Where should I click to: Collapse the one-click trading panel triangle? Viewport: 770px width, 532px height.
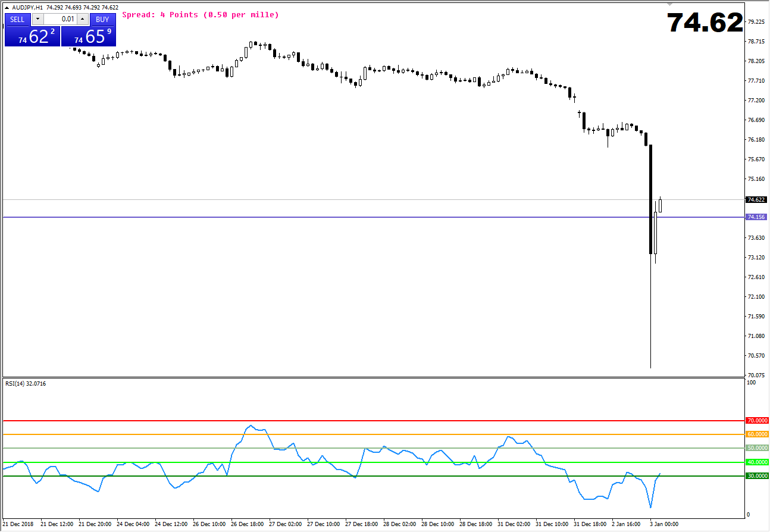(7, 8)
